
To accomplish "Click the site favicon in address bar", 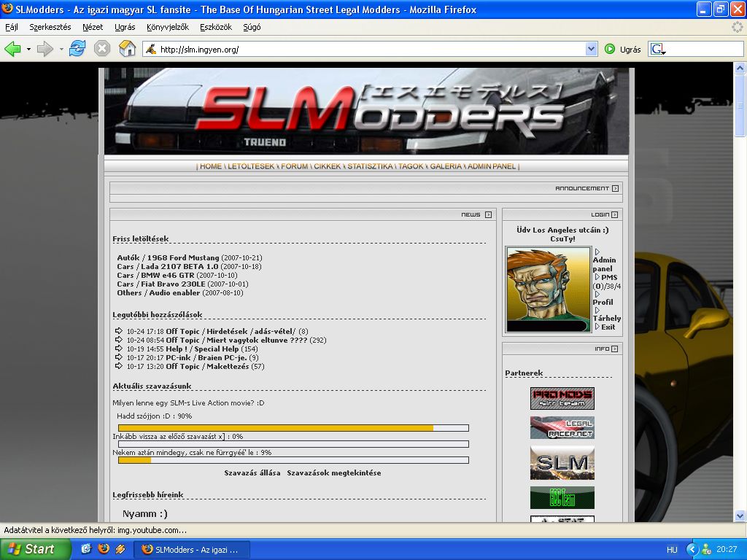I will pyautogui.click(x=151, y=49).
